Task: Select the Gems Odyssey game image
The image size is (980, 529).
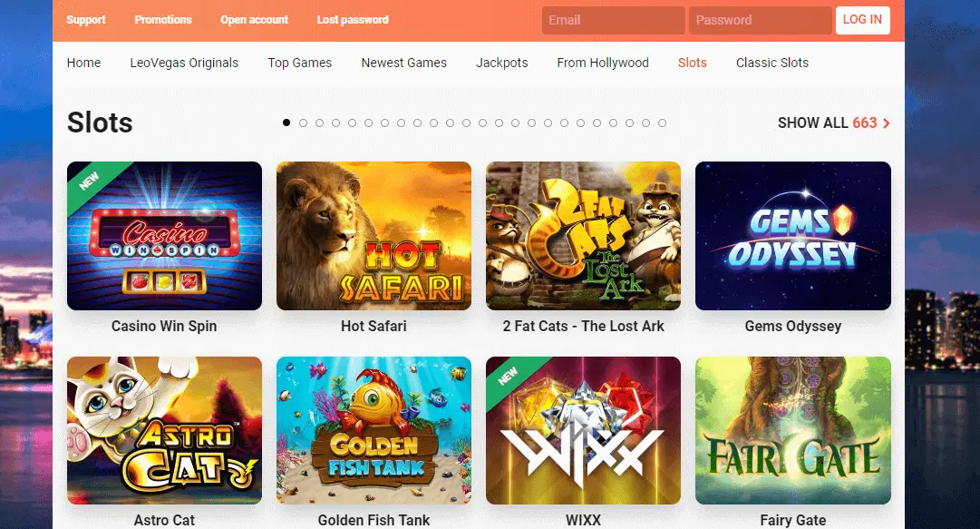Action: 793,236
